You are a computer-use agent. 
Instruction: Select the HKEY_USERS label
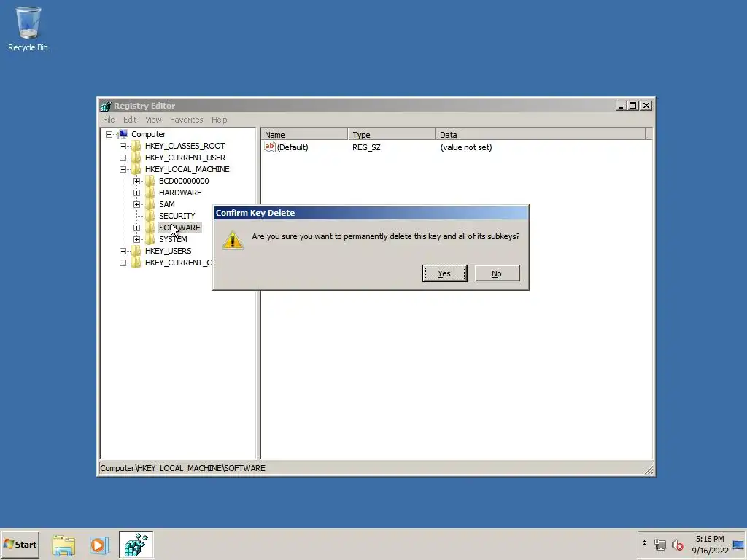click(x=169, y=251)
